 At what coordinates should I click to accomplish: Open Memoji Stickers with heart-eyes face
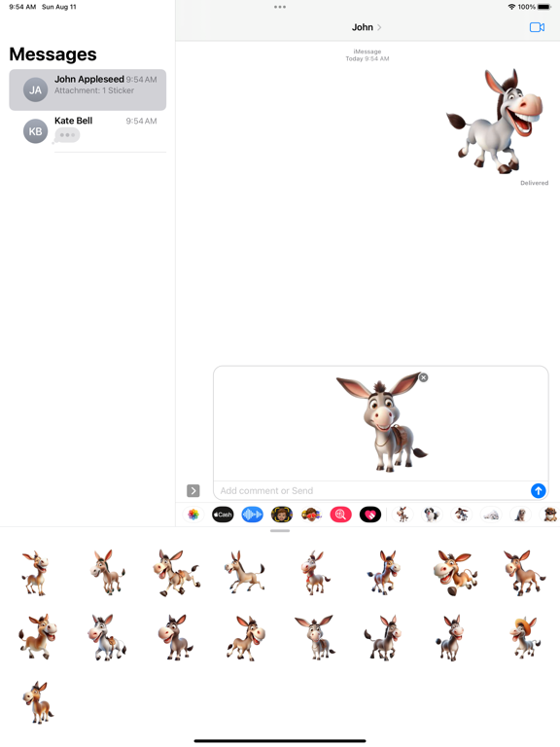(x=311, y=515)
